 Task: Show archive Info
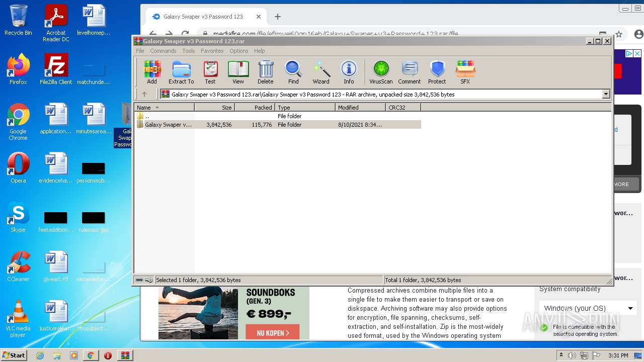pyautogui.click(x=349, y=72)
